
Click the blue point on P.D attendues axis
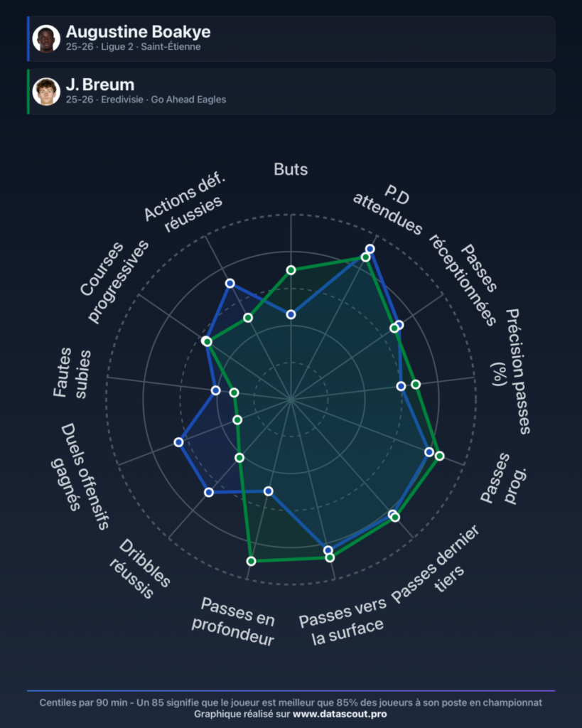point(370,249)
